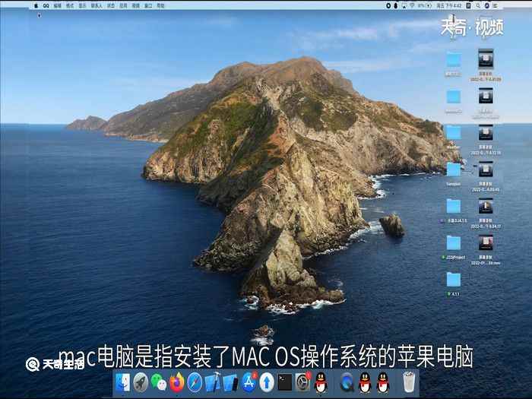Launch Launchpad rocket icon in Dock

(141, 382)
